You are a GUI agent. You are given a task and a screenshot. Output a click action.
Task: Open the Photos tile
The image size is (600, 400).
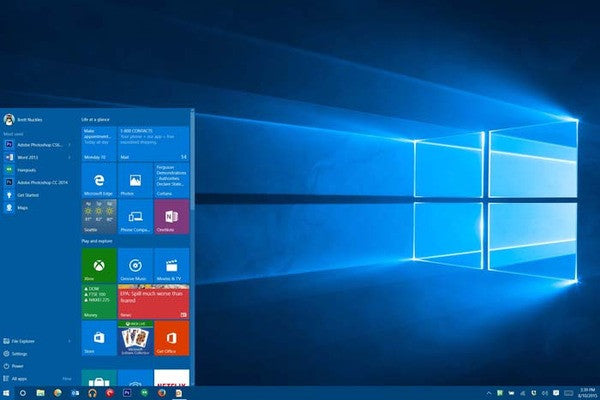click(x=135, y=180)
